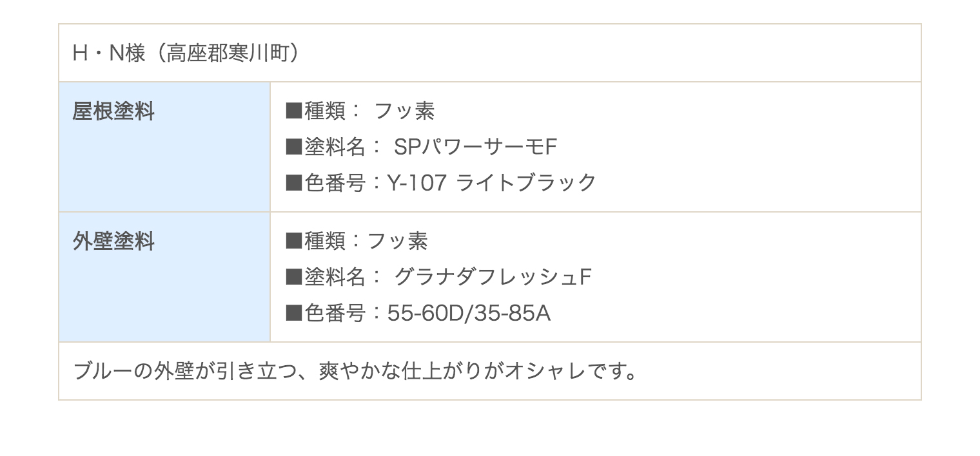The image size is (980, 456).
Task: Click the 55-60D/35-85A color number
Action: pos(469,314)
